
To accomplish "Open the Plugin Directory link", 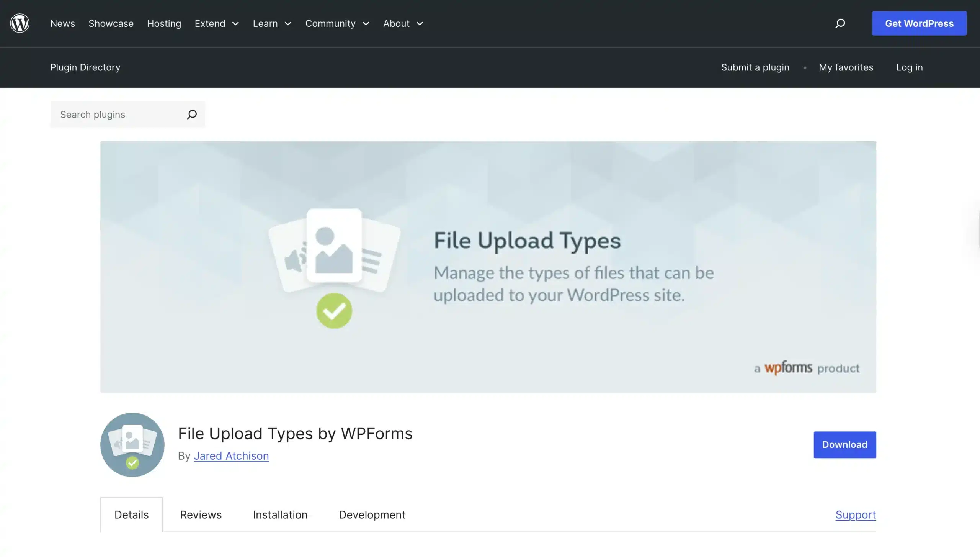I will [85, 67].
